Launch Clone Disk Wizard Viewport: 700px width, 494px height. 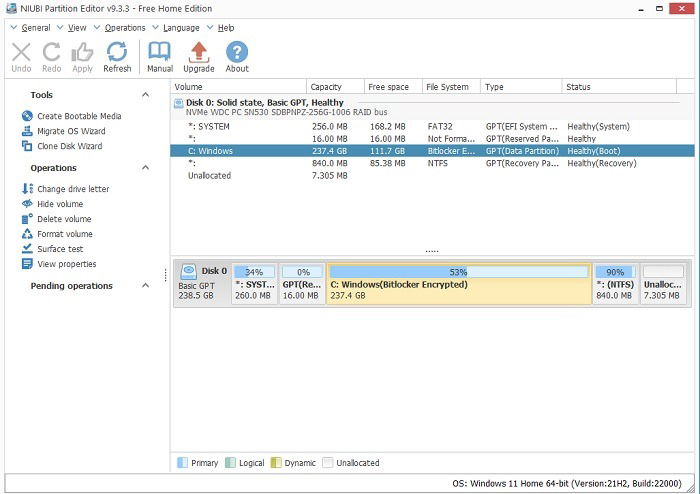(69, 146)
